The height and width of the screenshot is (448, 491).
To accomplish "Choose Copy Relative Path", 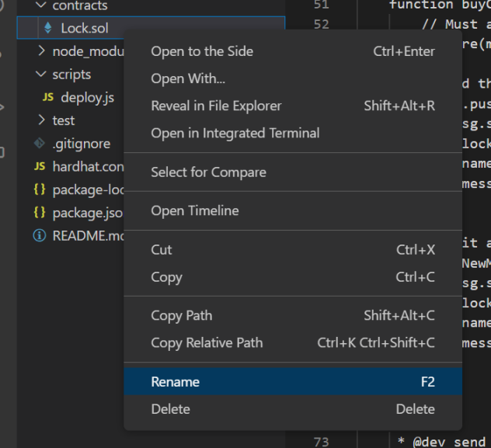I will click(207, 342).
